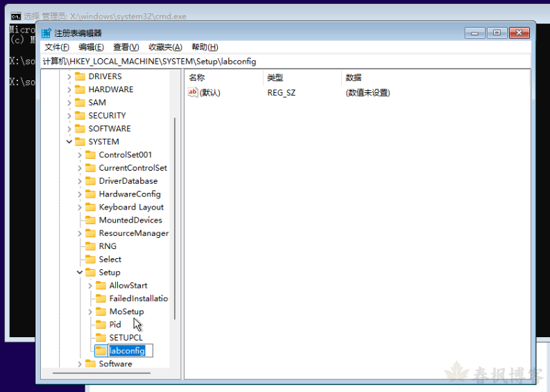Click the tree pane horizontal scrollbar
The height and width of the screenshot is (392, 550).
(102, 373)
